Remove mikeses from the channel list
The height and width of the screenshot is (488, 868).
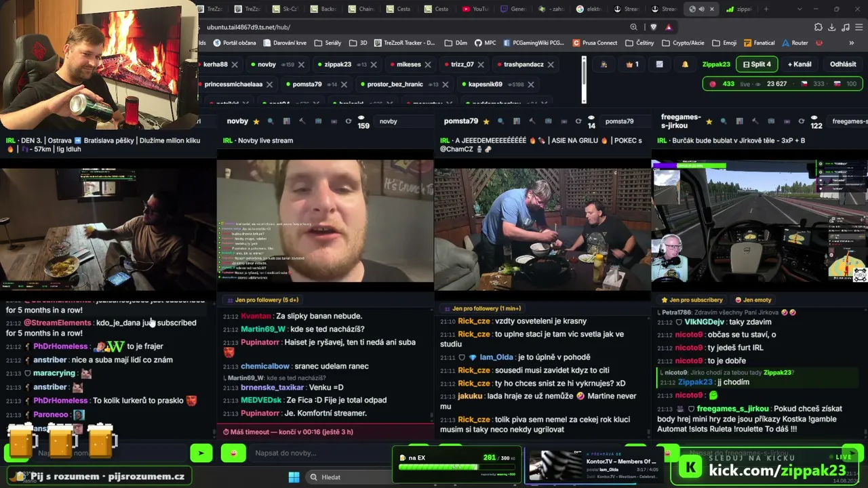[429, 64]
